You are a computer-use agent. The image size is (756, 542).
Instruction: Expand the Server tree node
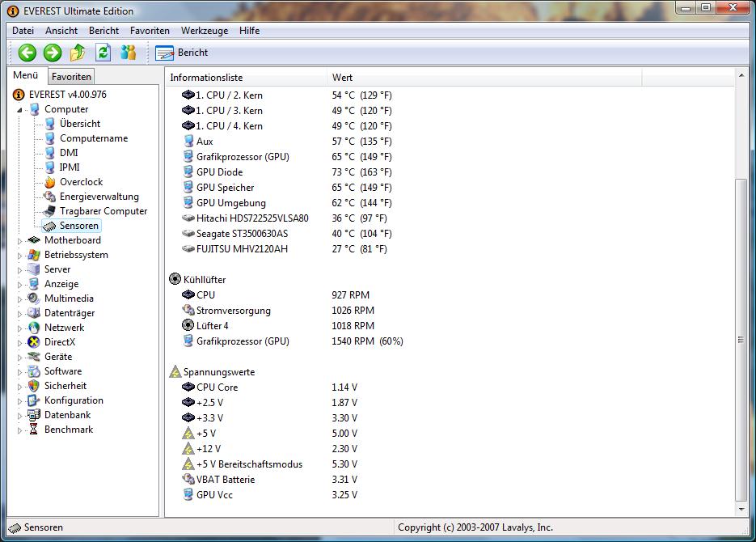(x=19, y=270)
